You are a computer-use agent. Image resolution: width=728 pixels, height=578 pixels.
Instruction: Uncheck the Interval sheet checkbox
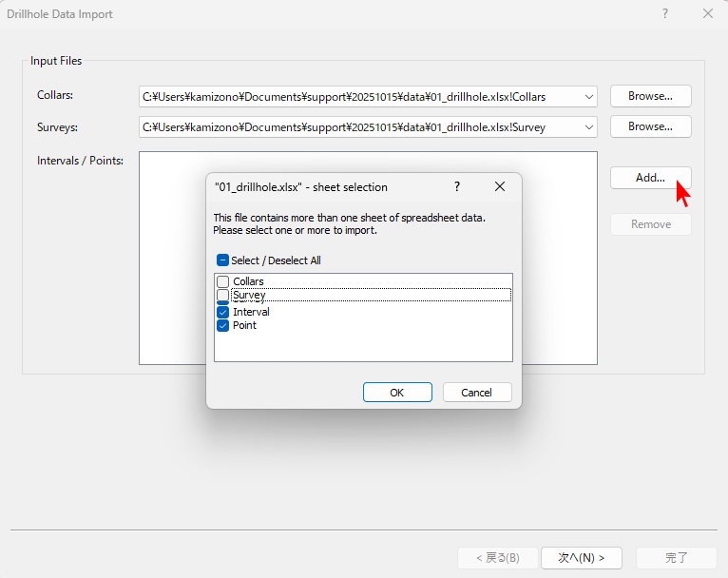pyautogui.click(x=223, y=312)
